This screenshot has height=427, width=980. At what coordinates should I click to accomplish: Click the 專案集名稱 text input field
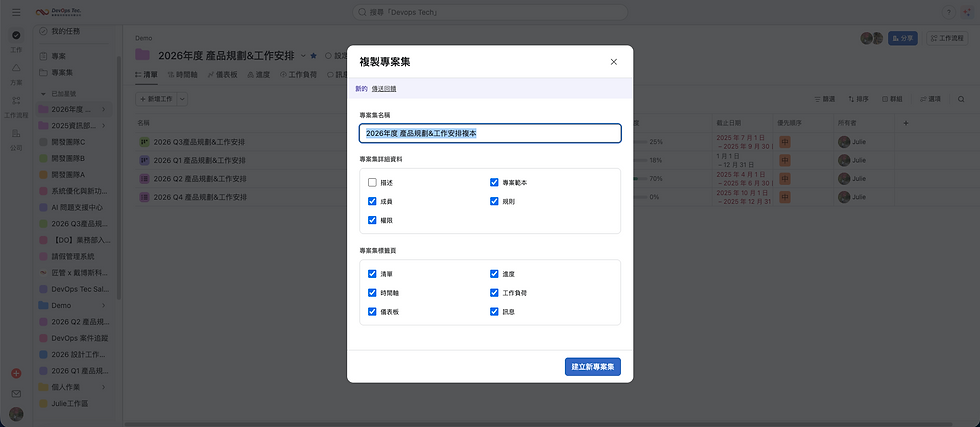pos(490,133)
